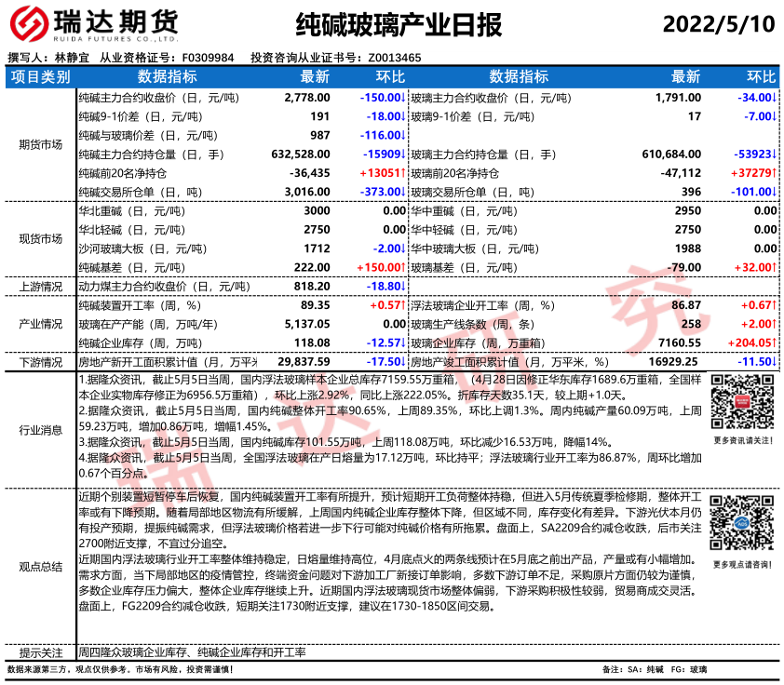
Task: Click the Ruida Futures logo icon
Action: pyautogui.click(x=31, y=23)
